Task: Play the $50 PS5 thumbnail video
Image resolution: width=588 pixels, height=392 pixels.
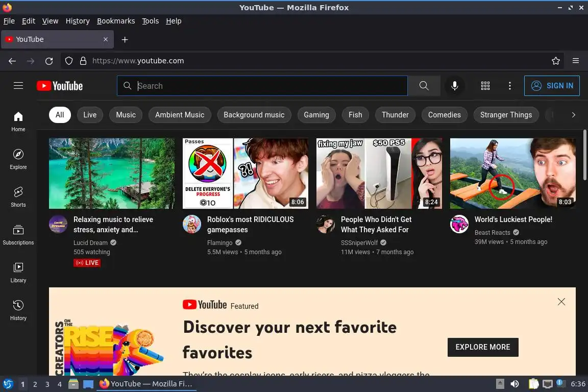Action: [x=379, y=174]
